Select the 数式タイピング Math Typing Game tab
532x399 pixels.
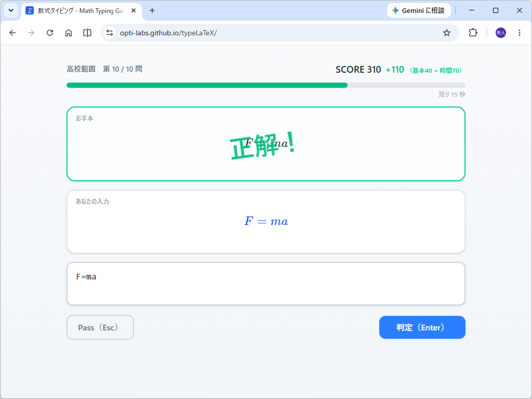(x=82, y=11)
